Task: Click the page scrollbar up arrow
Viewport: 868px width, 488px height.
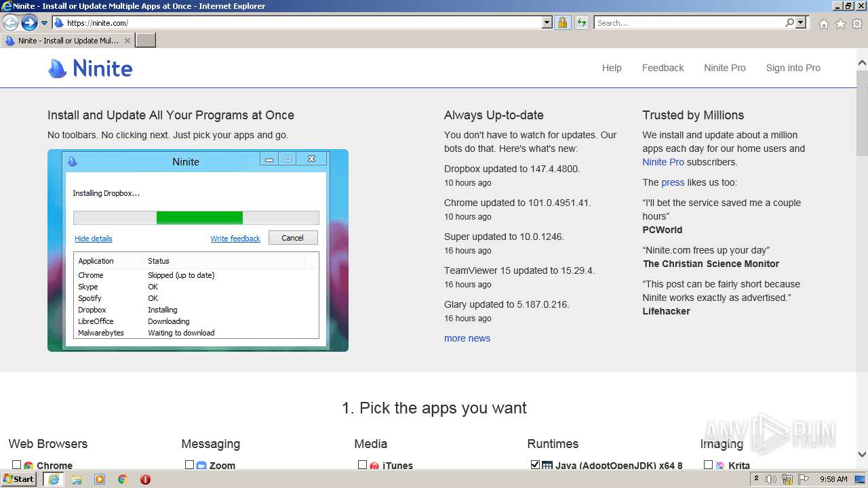Action: pos(862,64)
